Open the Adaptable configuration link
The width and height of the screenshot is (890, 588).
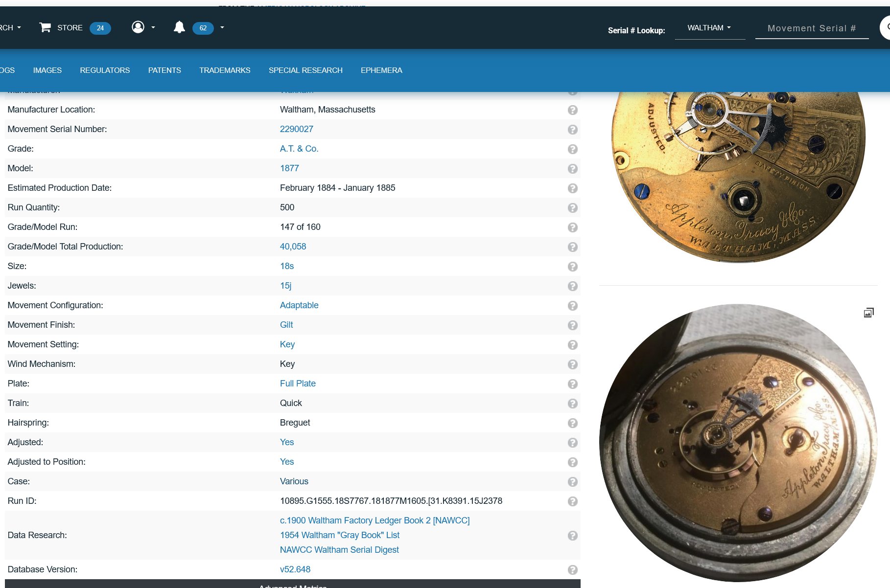(x=299, y=305)
